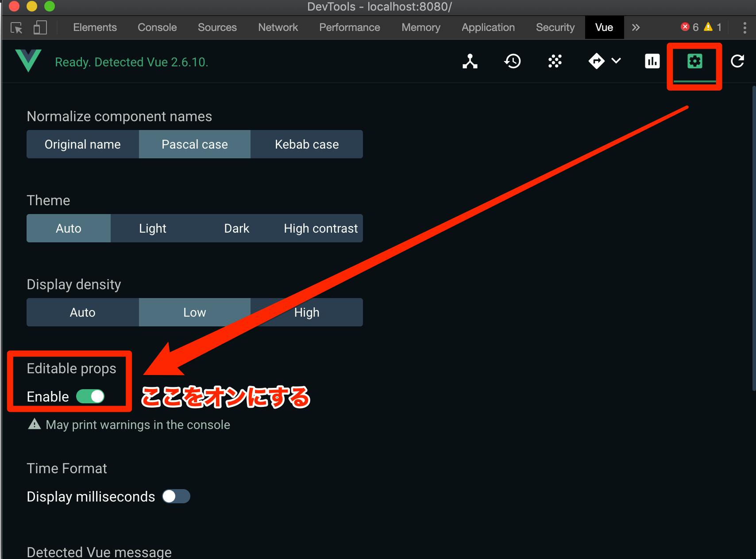Set Display density to High
This screenshot has width=756, height=559.
307,312
